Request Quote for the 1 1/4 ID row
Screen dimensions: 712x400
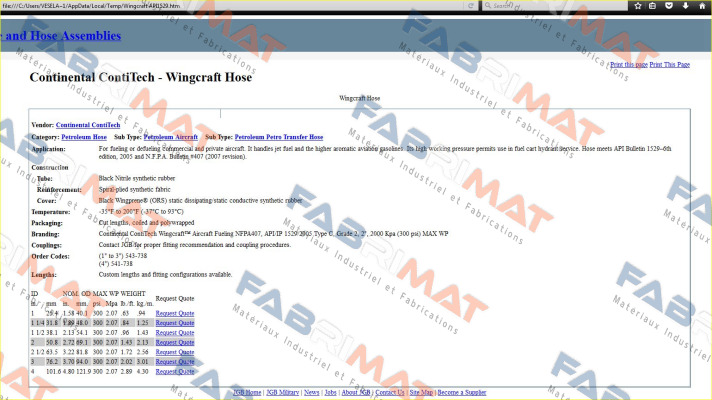pyautogui.click(x=175, y=323)
